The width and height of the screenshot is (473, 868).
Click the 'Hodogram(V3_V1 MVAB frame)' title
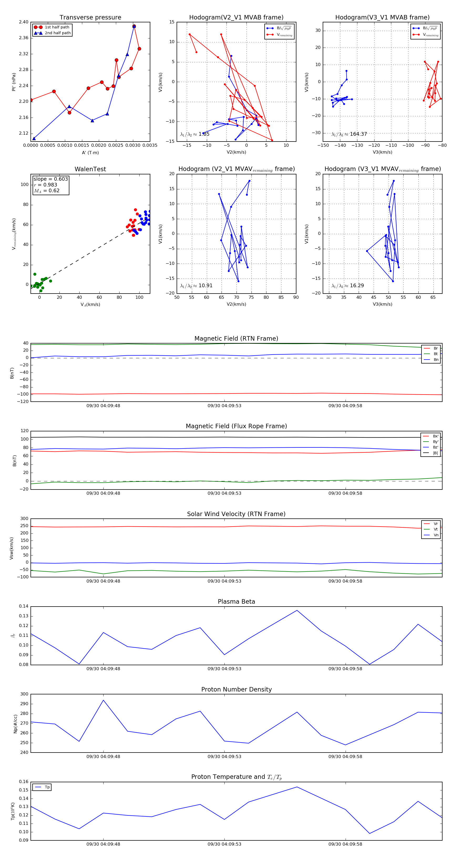pyautogui.click(x=382, y=18)
